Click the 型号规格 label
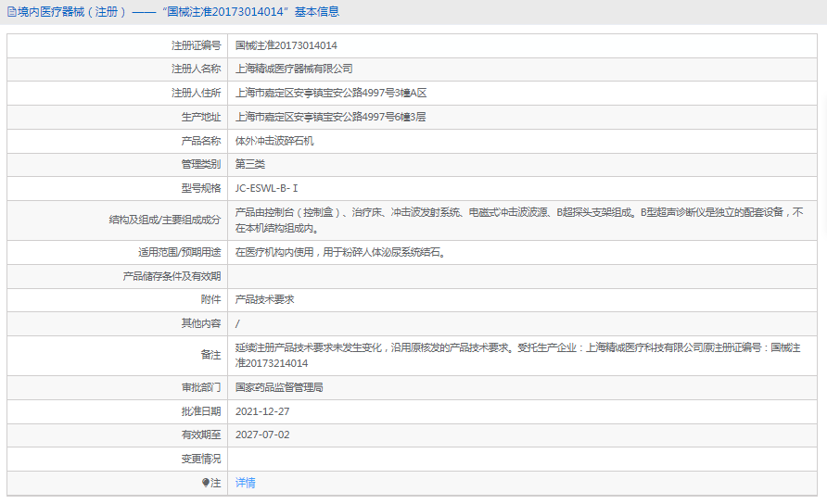Viewport: 827px width, 504px height. [201, 188]
